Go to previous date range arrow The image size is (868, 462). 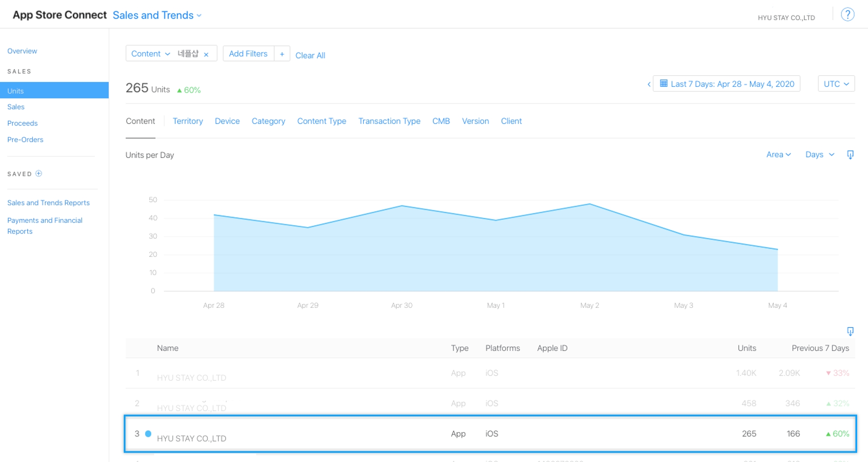point(649,84)
